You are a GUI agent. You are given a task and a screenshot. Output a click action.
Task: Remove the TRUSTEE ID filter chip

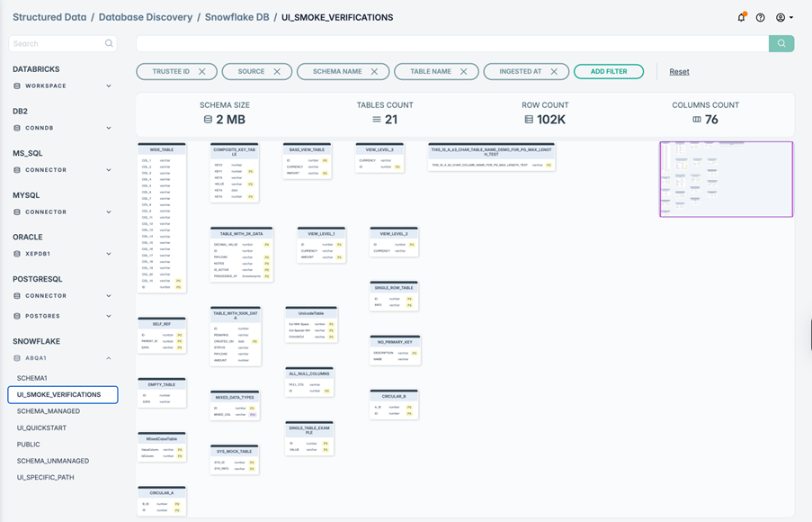(x=202, y=72)
